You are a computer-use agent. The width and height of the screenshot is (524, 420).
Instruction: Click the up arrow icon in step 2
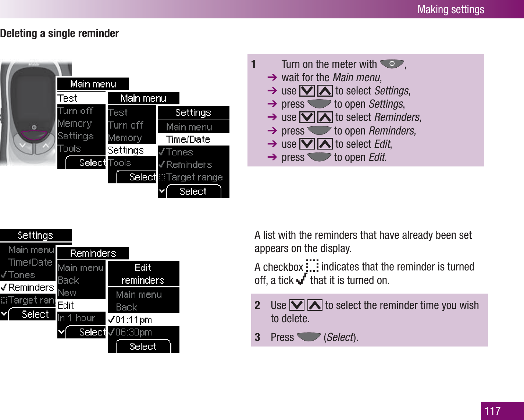(315, 305)
